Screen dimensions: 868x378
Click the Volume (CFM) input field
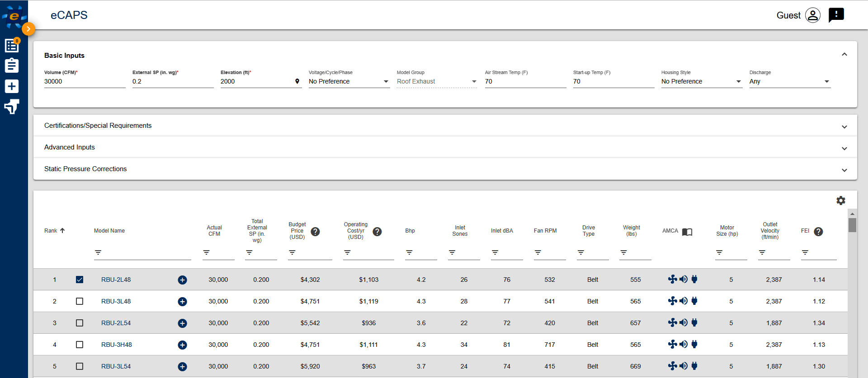85,82
